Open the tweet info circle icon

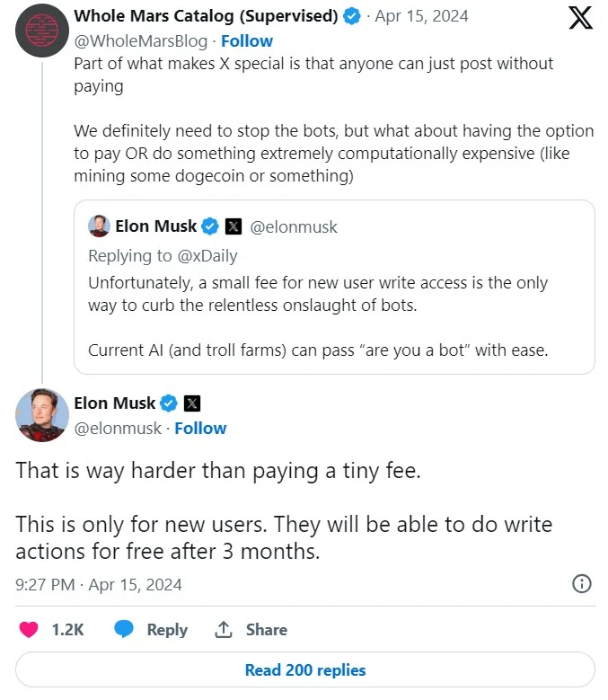click(582, 584)
